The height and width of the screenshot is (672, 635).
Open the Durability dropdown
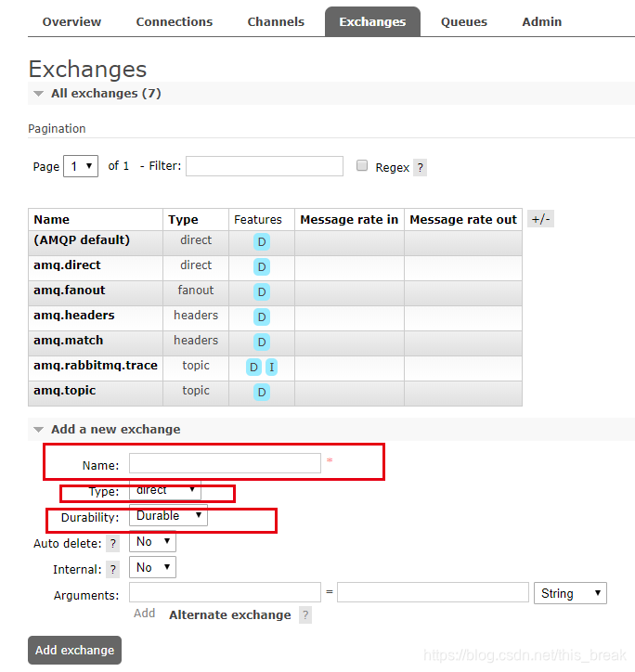169,515
